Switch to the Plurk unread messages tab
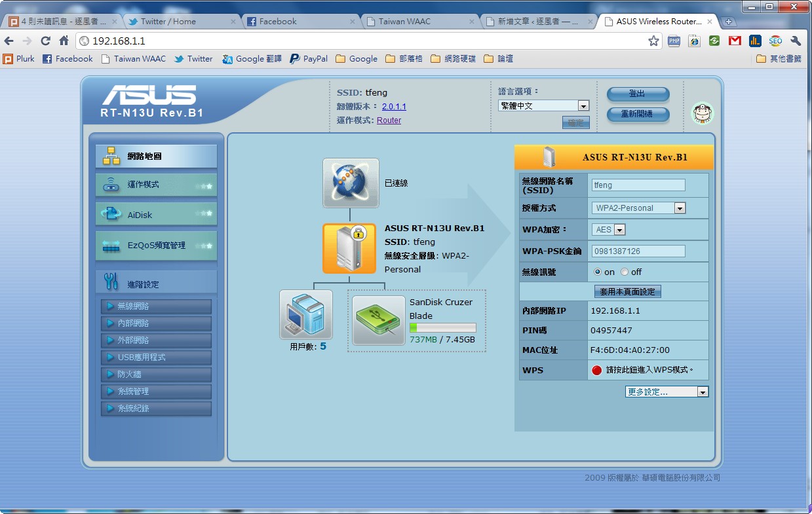The width and height of the screenshot is (812, 514). 62,22
